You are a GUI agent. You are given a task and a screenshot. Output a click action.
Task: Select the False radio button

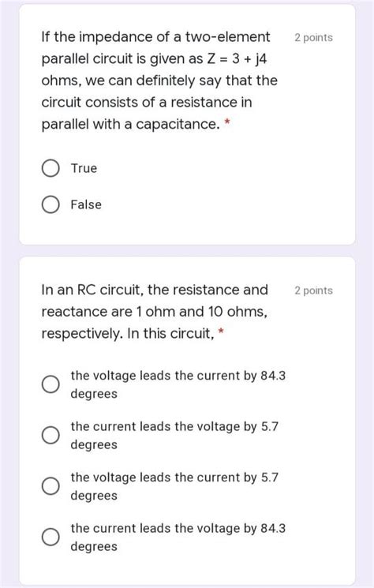pos(50,204)
